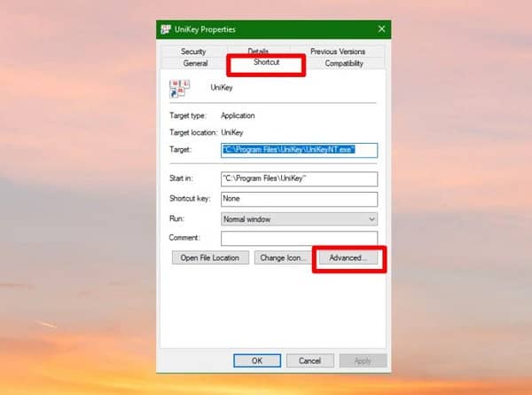Click the 'Comment:' label
Image resolution: width=532 pixels, height=395 pixels.
184,237
